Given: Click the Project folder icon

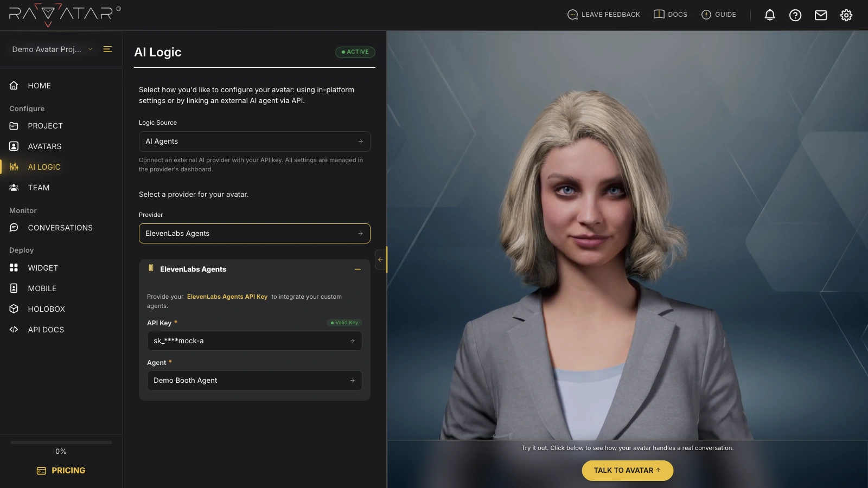Looking at the screenshot, I should click(x=14, y=126).
